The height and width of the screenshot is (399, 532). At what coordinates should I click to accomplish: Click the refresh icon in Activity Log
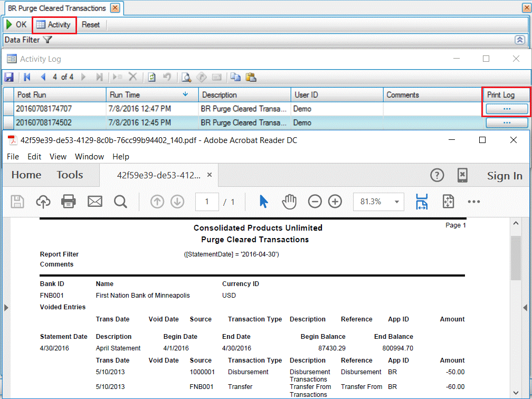click(x=151, y=78)
